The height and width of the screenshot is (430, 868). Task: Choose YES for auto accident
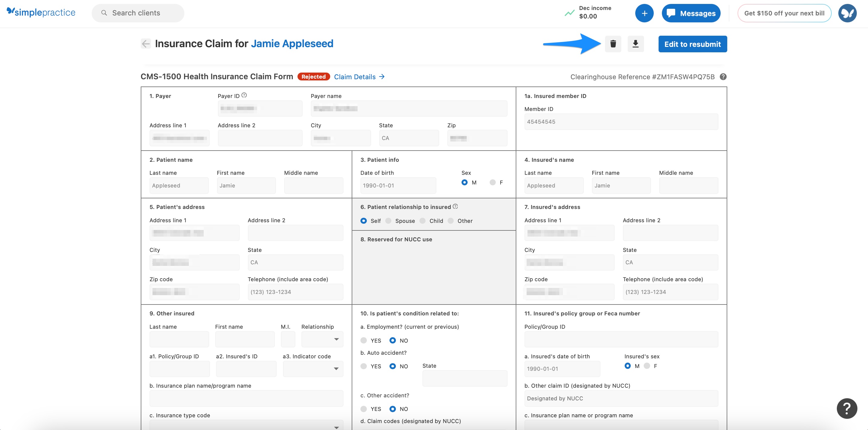[363, 366]
